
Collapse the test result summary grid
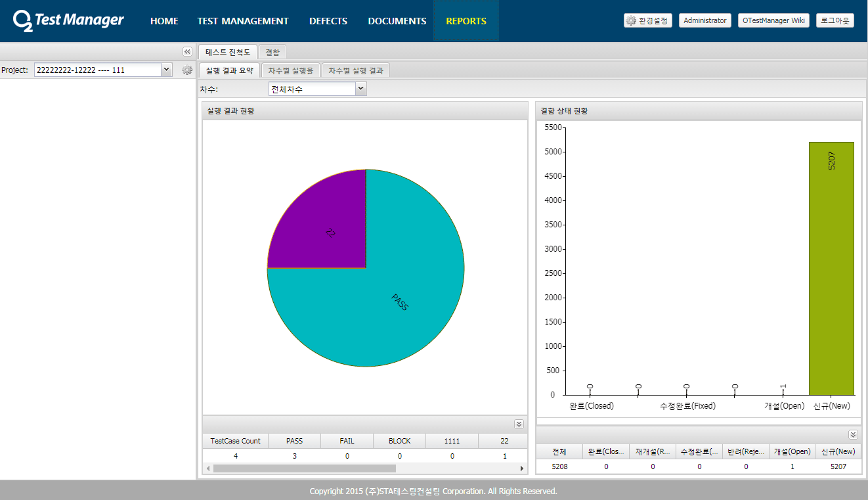(x=519, y=424)
